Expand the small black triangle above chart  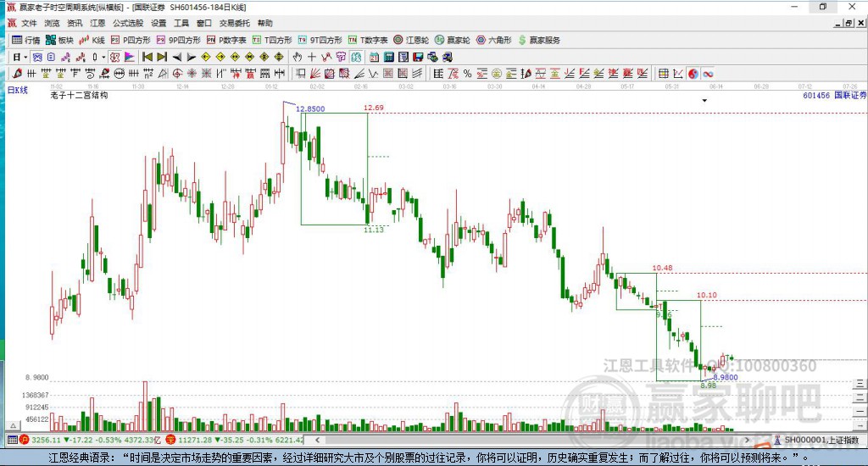704,101
